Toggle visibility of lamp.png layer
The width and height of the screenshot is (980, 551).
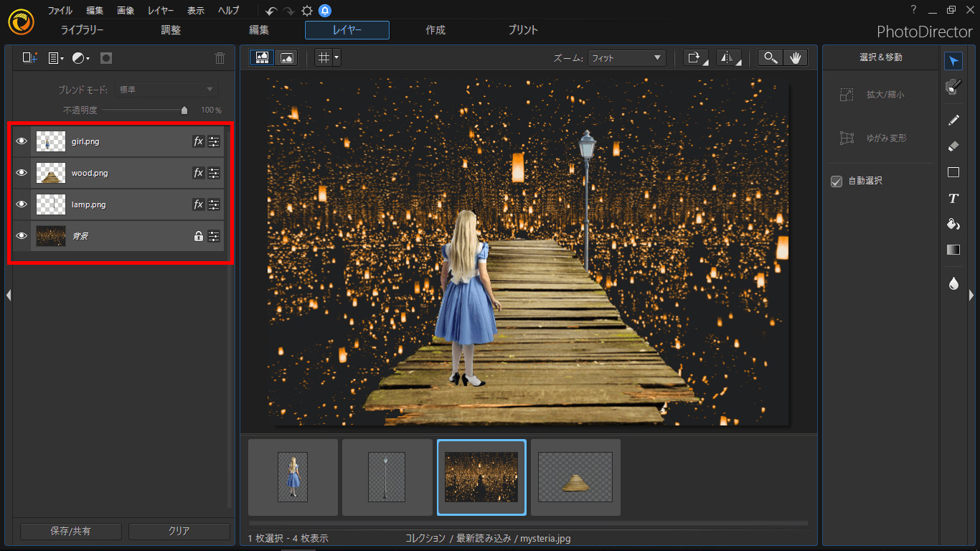[x=22, y=204]
